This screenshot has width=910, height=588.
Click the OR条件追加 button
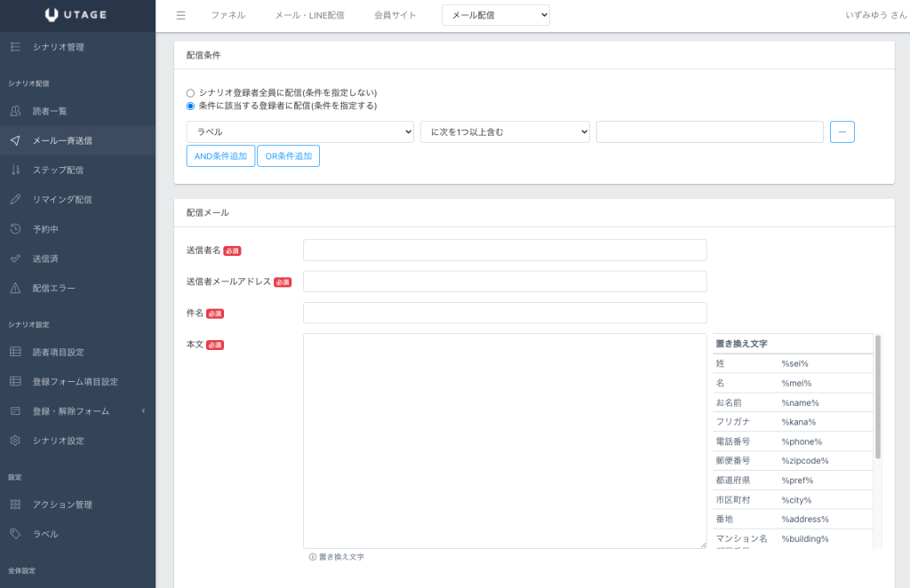click(x=288, y=156)
